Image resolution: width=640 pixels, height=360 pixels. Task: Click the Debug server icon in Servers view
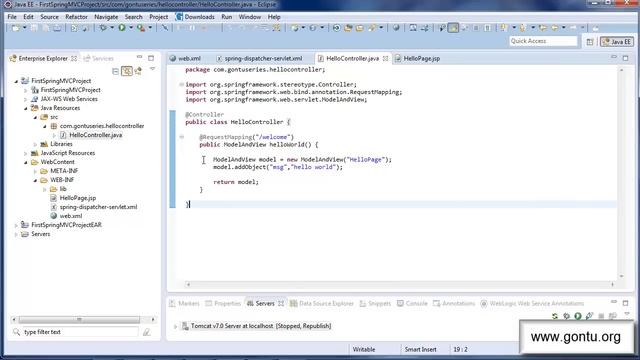click(x=566, y=316)
